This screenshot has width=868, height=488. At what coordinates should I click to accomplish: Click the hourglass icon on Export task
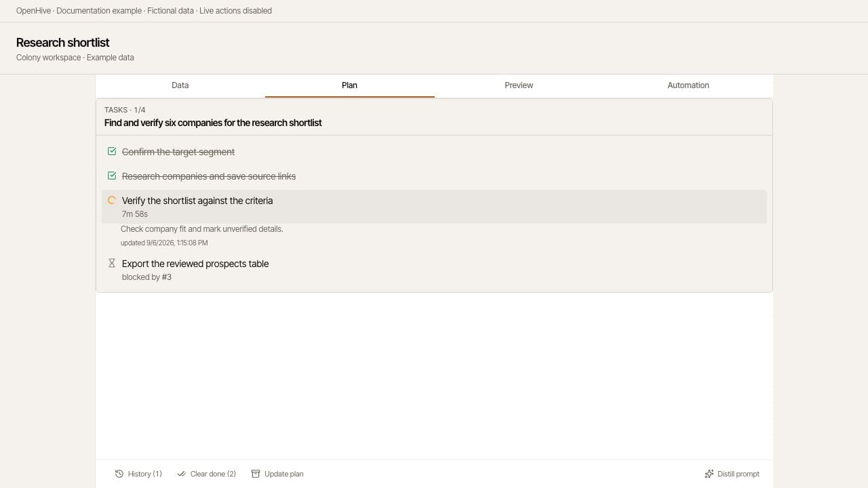point(112,263)
